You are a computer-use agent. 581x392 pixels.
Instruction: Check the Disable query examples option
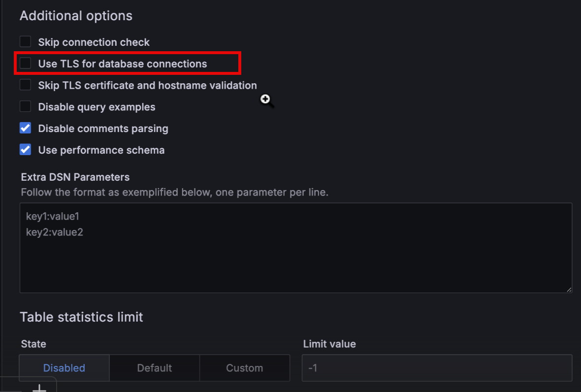tap(25, 106)
